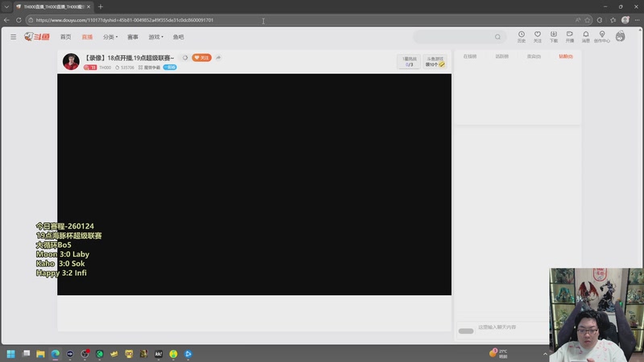Open the download client icon
Screen dimensions: 644x362
click(554, 36)
